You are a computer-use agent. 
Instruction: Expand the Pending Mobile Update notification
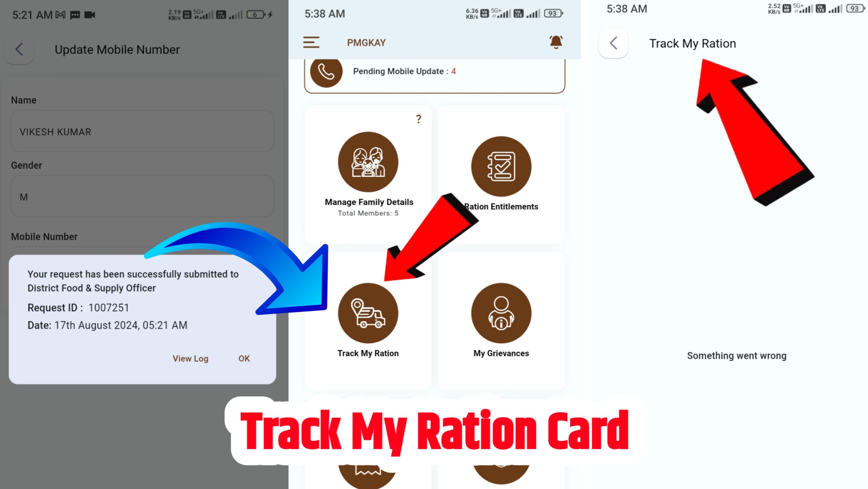433,72
